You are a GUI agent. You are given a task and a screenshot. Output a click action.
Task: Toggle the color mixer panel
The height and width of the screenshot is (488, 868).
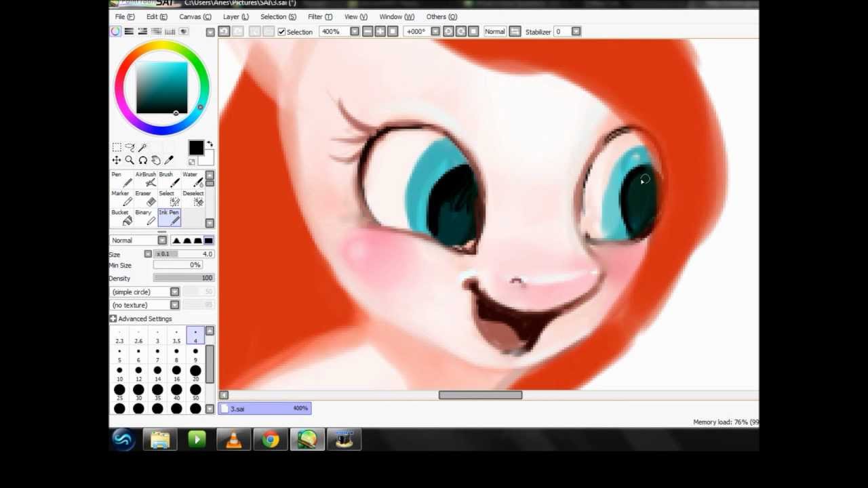[x=156, y=31]
